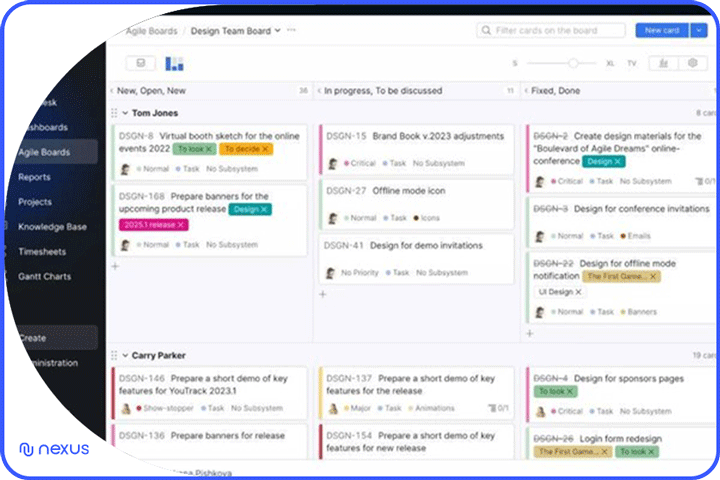Click the search icon in filter field
This screenshot has height=480, width=720.
click(x=486, y=31)
